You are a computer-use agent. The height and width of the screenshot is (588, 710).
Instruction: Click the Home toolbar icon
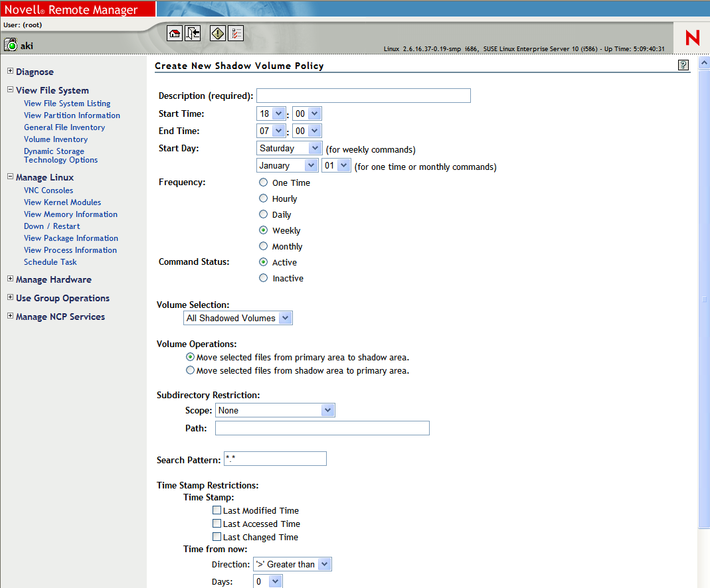tap(174, 33)
